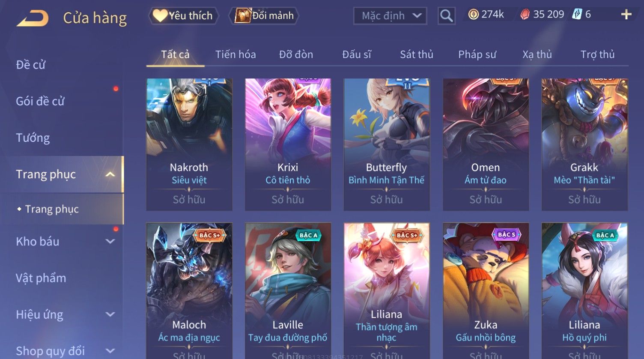Open the Mặc định sort dropdown
Screen dimensions: 644x359
(x=390, y=16)
